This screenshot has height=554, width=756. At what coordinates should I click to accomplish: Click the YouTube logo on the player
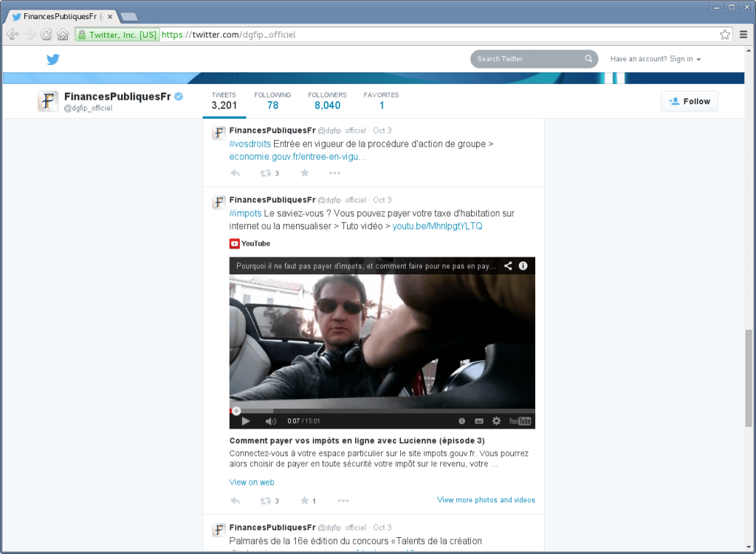[520, 421]
